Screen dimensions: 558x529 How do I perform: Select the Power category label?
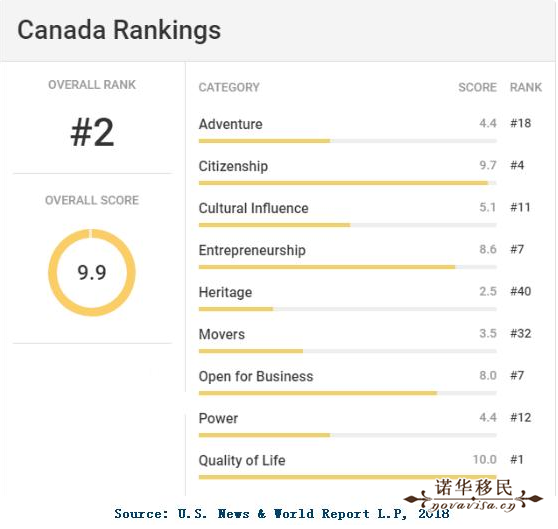[218, 418]
